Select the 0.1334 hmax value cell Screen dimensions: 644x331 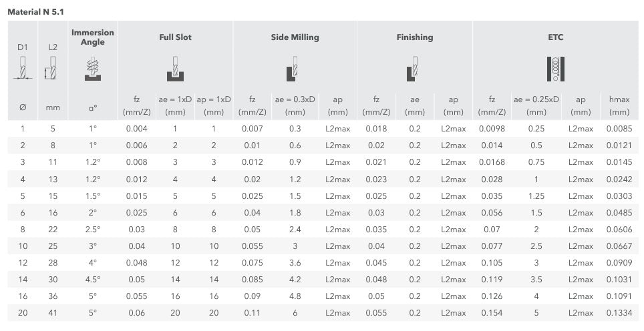[619, 313]
